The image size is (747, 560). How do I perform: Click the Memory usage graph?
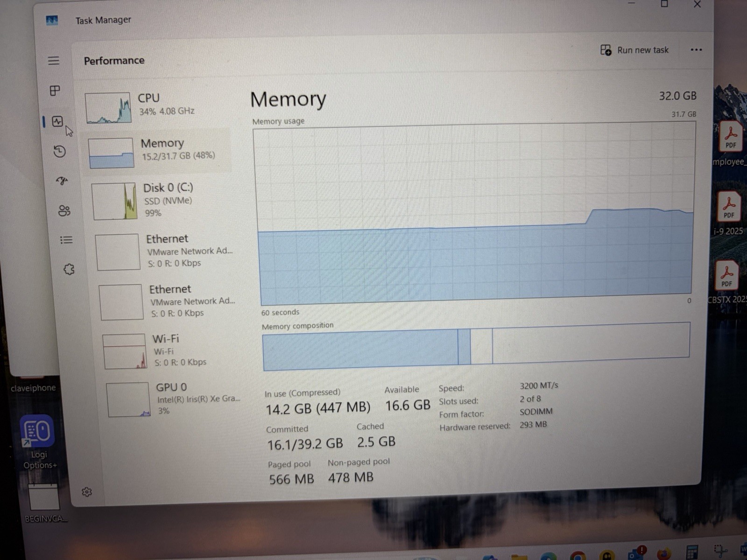coord(474,214)
